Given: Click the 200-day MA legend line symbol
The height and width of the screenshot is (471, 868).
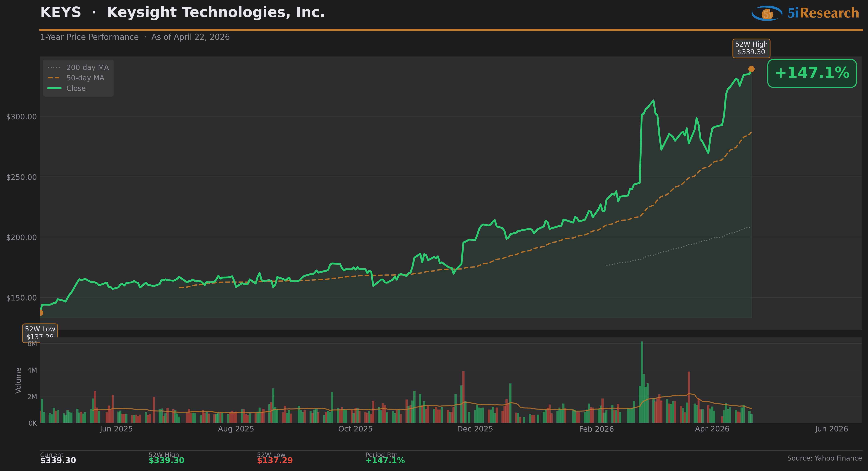Looking at the screenshot, I should (x=54, y=67).
